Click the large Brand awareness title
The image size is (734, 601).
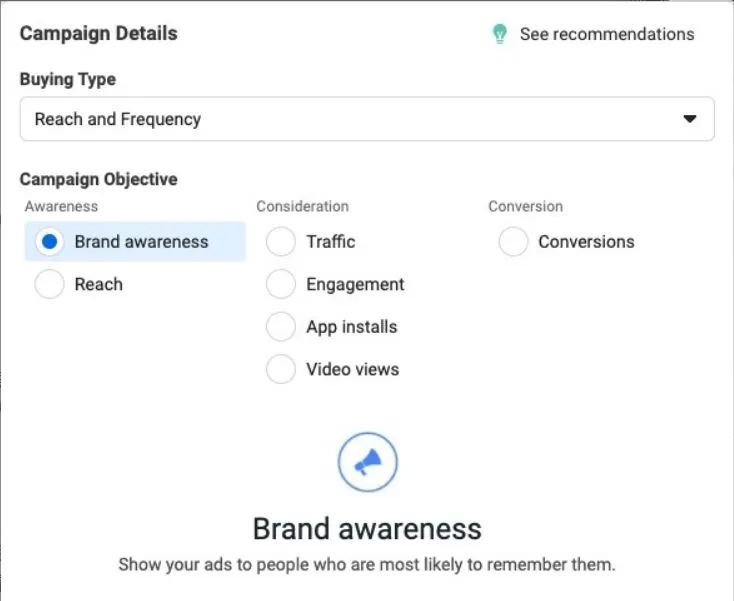click(367, 528)
